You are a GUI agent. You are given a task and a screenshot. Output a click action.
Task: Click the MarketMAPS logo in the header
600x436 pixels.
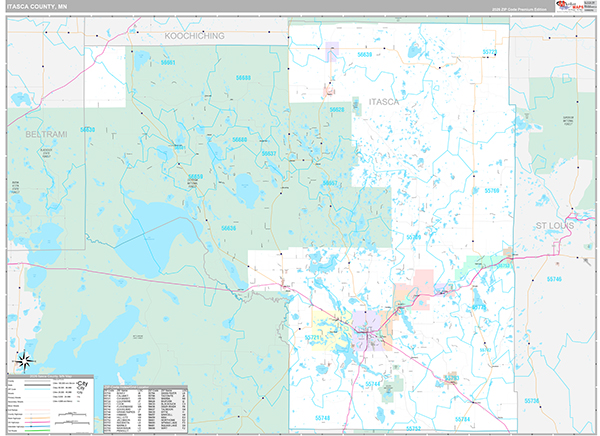point(569,6)
